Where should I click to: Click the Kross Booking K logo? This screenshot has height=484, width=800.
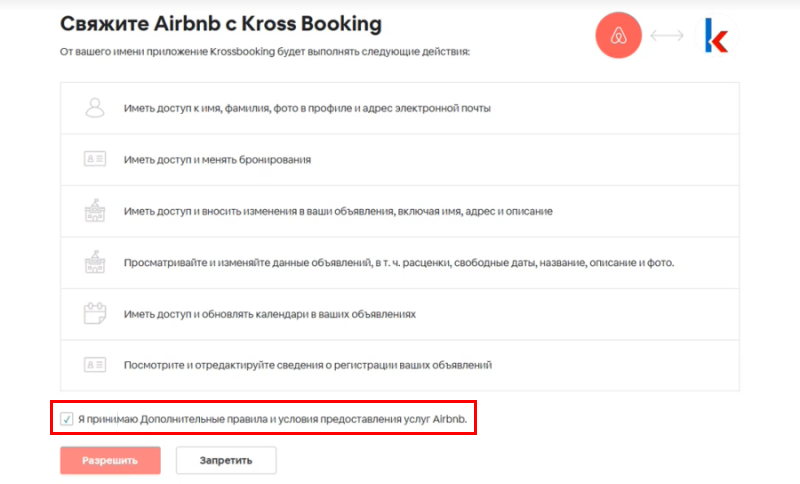[x=716, y=35]
